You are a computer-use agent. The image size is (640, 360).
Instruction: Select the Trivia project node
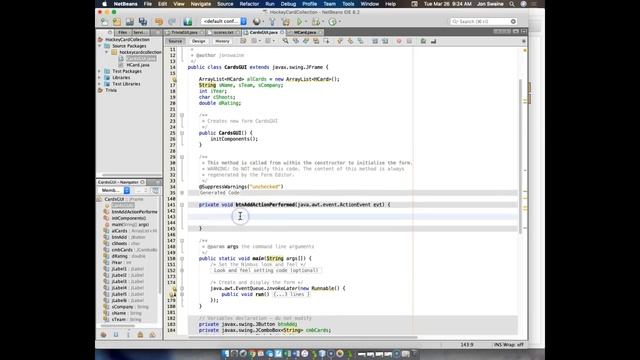[x=111, y=90]
